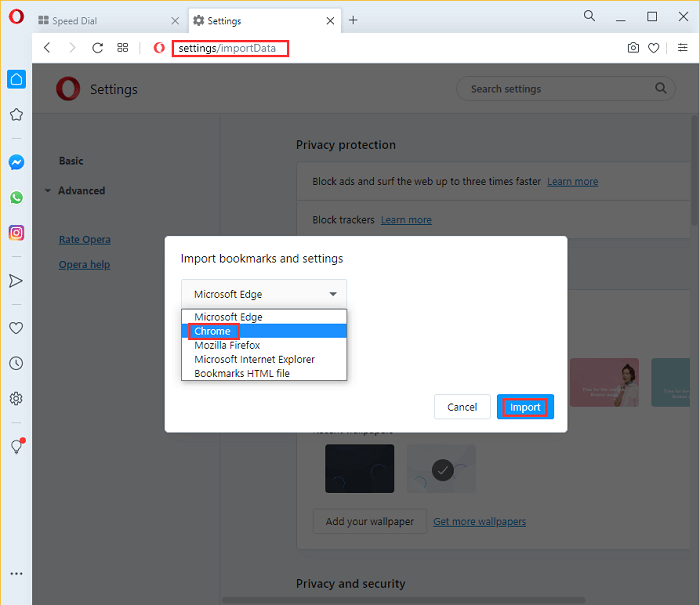The width and height of the screenshot is (700, 605).
Task: Open Facebook Messenger in sidebar
Action: [x=16, y=162]
